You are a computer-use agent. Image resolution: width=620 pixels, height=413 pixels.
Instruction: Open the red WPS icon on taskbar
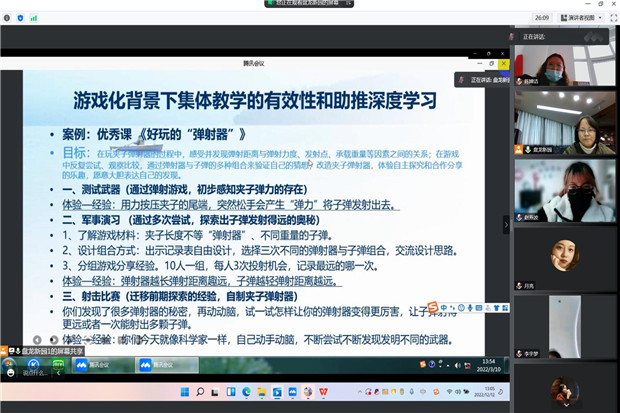pos(324,390)
